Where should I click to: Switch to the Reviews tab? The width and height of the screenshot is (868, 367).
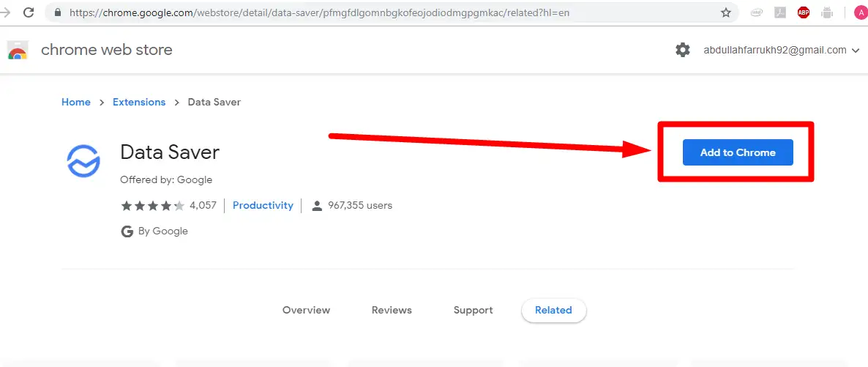(x=392, y=310)
